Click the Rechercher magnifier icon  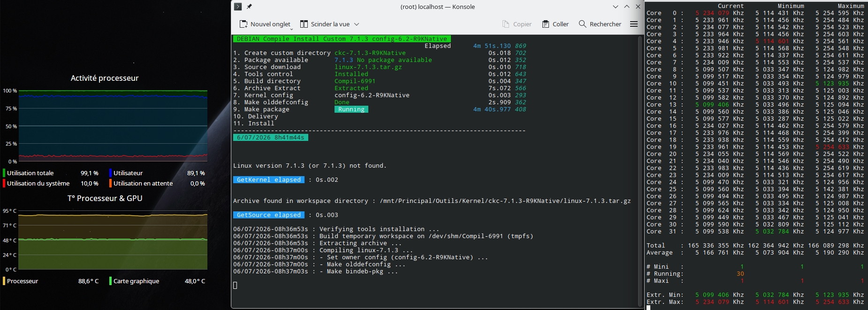[x=583, y=24]
